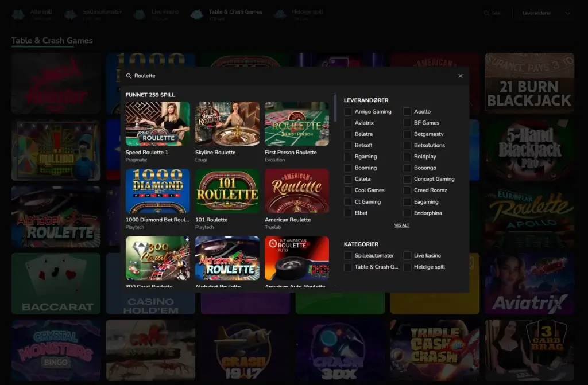
Task: Launch the American Roulette Truelab thumbnail
Action: coord(297,191)
